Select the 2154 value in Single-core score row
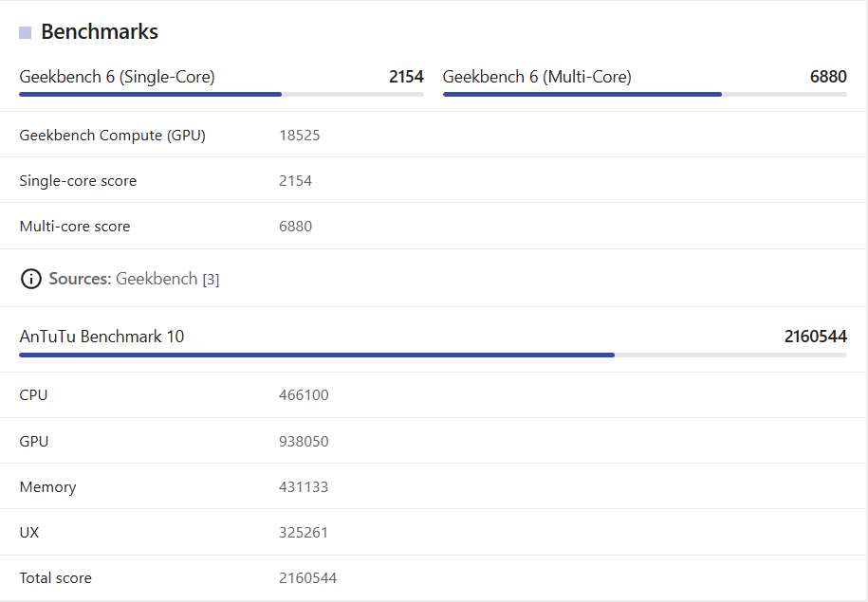This screenshot has width=868, height=602. [296, 181]
